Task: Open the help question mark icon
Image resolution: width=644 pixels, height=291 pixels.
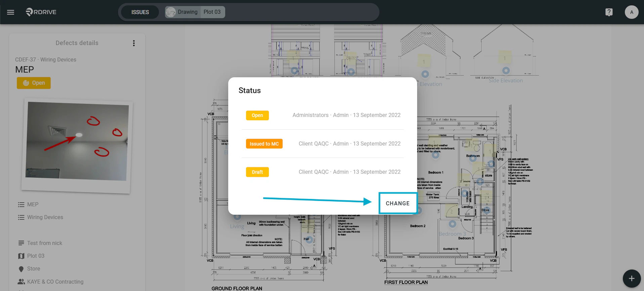Action: (x=609, y=12)
